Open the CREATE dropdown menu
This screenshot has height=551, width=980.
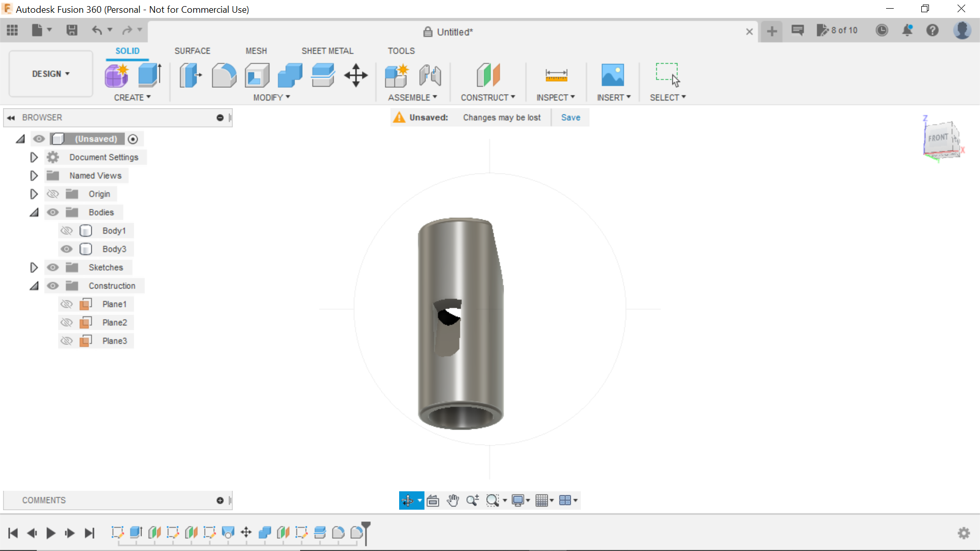[132, 97]
